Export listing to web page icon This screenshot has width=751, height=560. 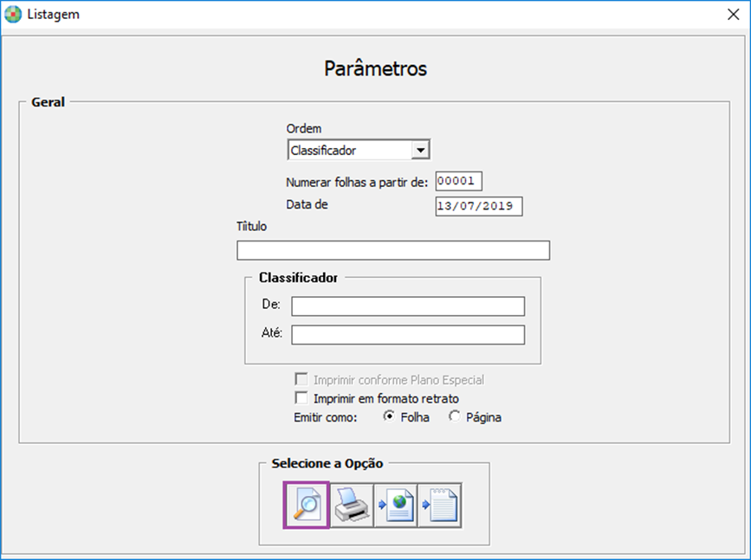pyautogui.click(x=396, y=505)
